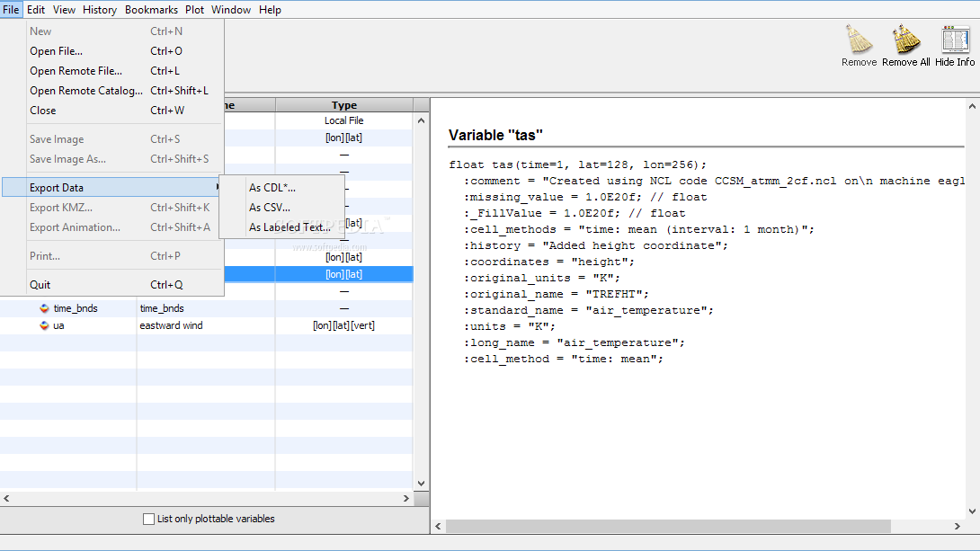Image resolution: width=980 pixels, height=551 pixels.
Task: Click the variable list vertical scrollbar down arrow
Action: 422,483
